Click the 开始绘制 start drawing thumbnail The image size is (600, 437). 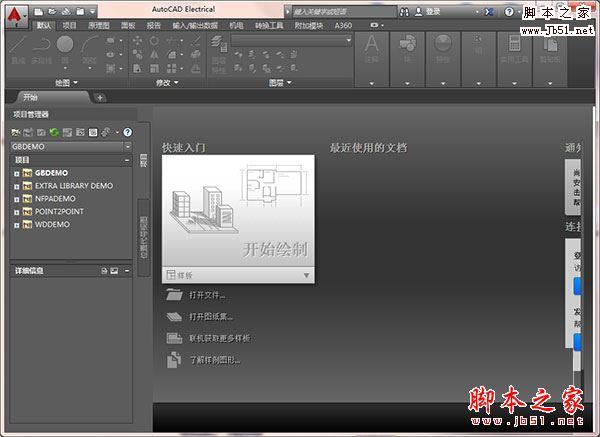pyautogui.click(x=238, y=211)
